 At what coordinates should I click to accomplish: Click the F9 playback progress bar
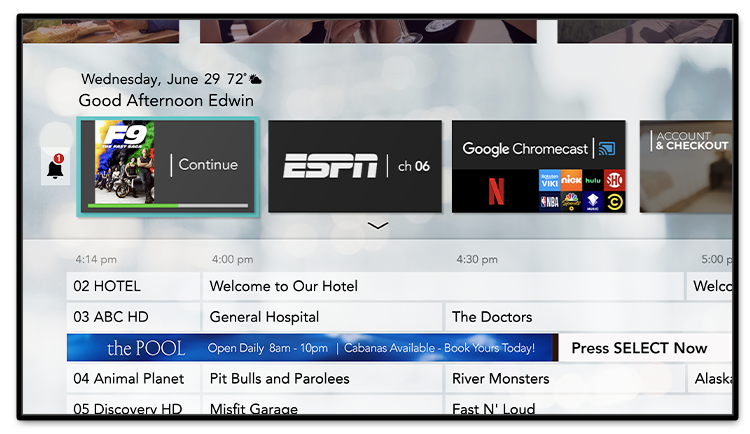pos(167,206)
